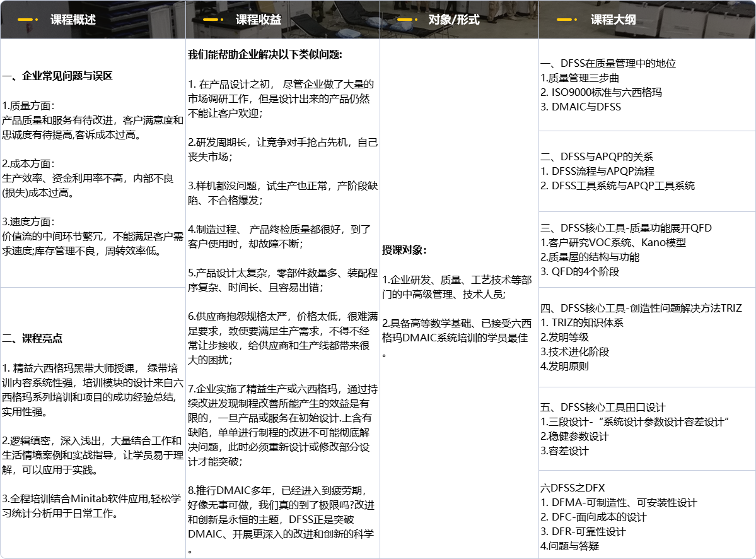The image size is (756, 559).
Task: Click 一、DFSS在质量管理中的地位
Action: [x=608, y=63]
